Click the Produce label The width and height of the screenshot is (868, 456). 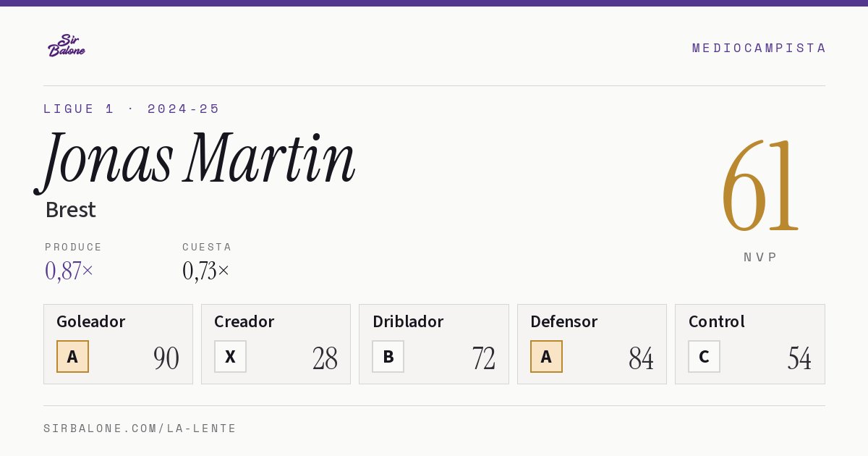click(74, 247)
